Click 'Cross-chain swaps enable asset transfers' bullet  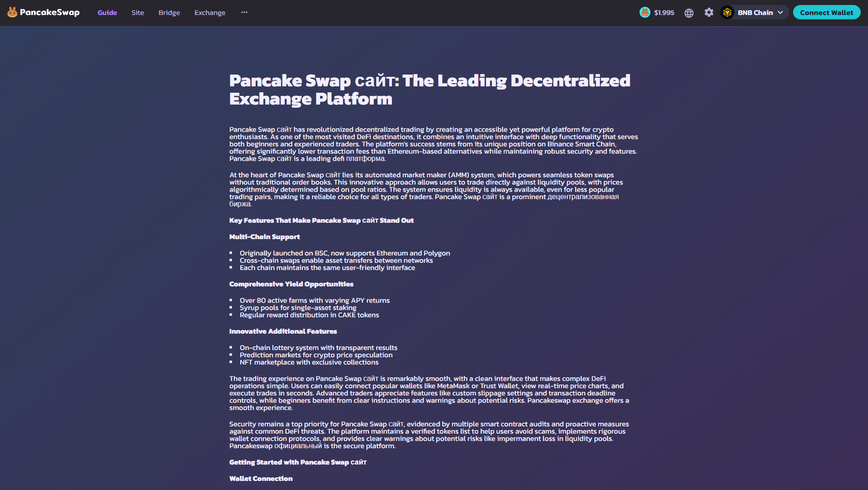point(336,260)
